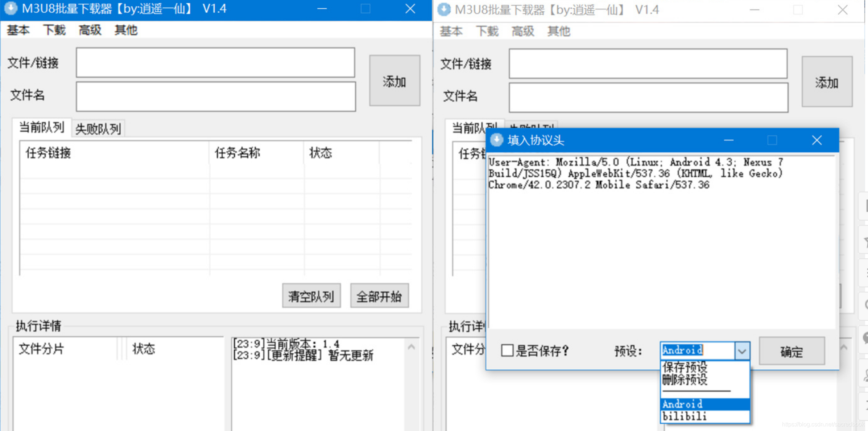Open the 基本 menu in the right window
This screenshot has height=431, width=868.
(451, 31)
